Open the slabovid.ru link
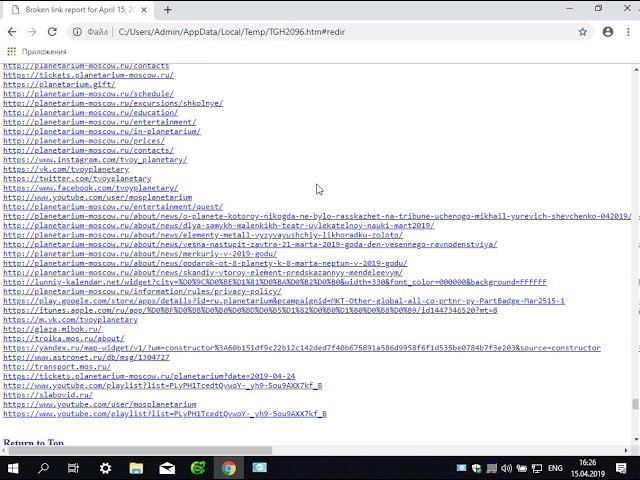This screenshot has height=480, width=640. pyautogui.click(x=48, y=395)
